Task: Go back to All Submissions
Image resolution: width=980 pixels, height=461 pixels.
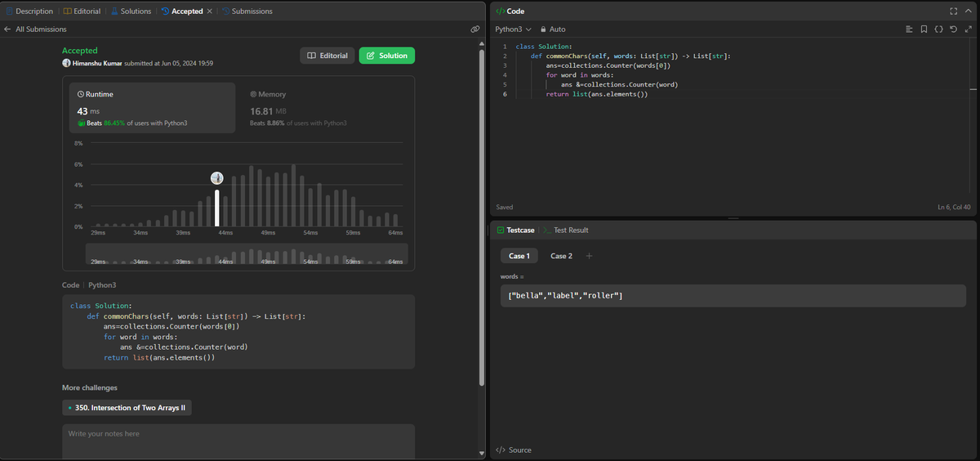Action: [35, 29]
